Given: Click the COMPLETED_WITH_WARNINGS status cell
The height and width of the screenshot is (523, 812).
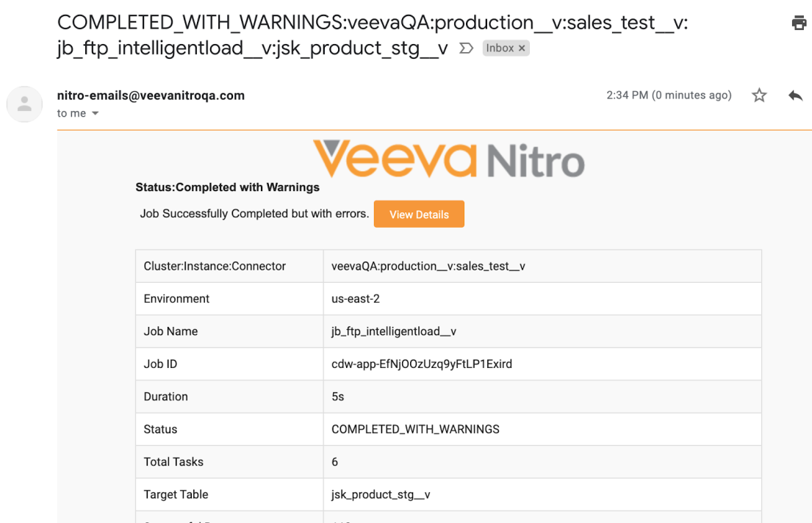Looking at the screenshot, I should tap(415, 430).
